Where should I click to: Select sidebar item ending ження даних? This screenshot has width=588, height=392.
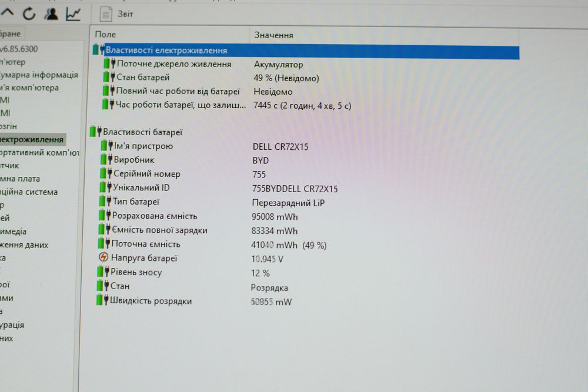[x=24, y=245]
